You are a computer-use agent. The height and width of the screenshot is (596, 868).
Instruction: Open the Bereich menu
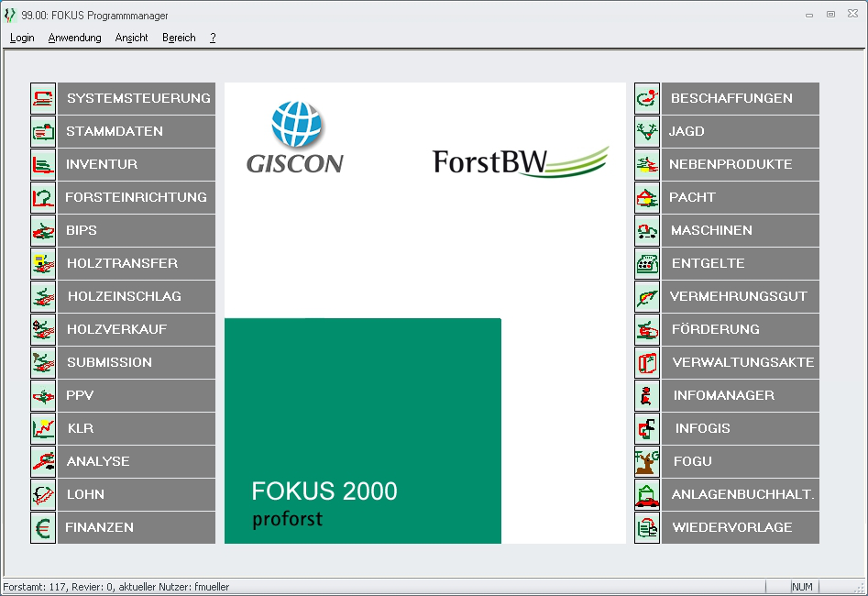pos(179,38)
